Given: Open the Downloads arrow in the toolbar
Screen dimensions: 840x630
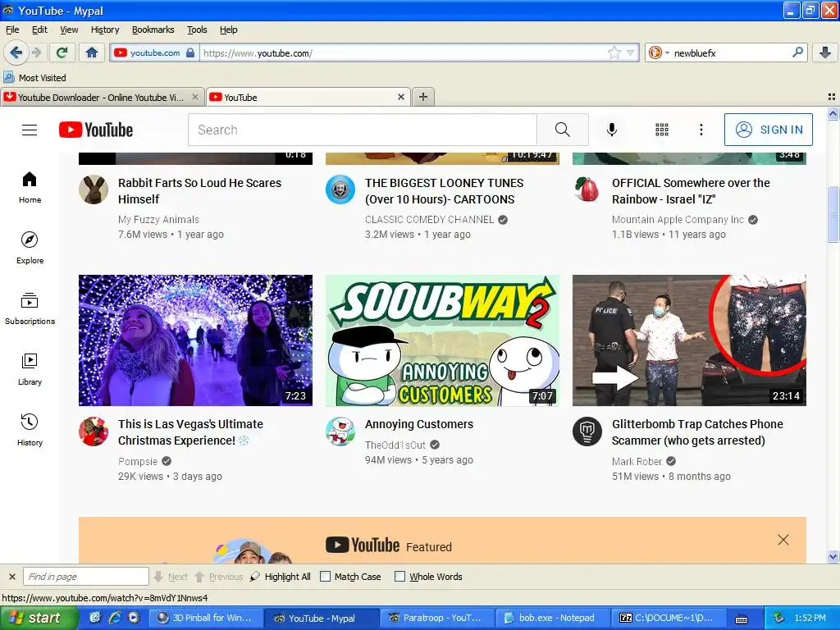Looking at the screenshot, I should click(825, 52).
